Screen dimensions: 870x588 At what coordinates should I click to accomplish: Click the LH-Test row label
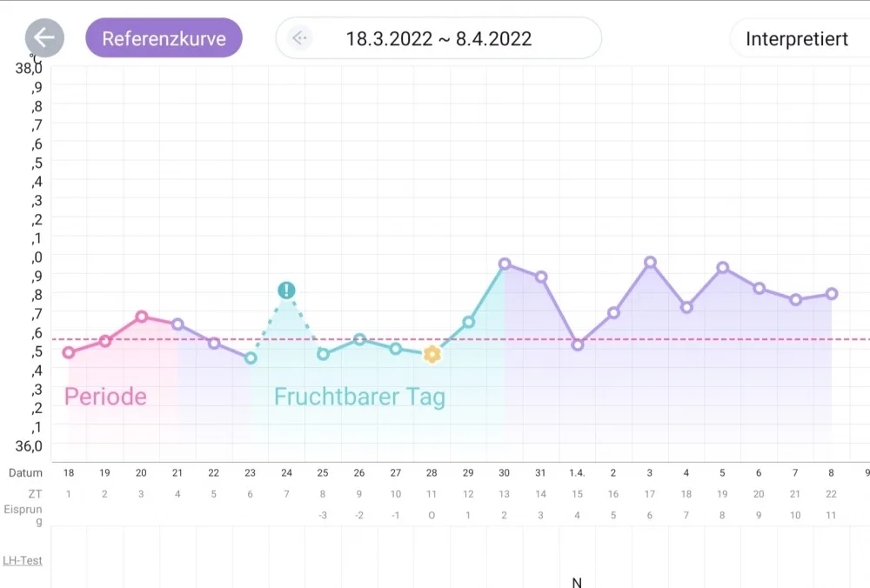(x=23, y=560)
